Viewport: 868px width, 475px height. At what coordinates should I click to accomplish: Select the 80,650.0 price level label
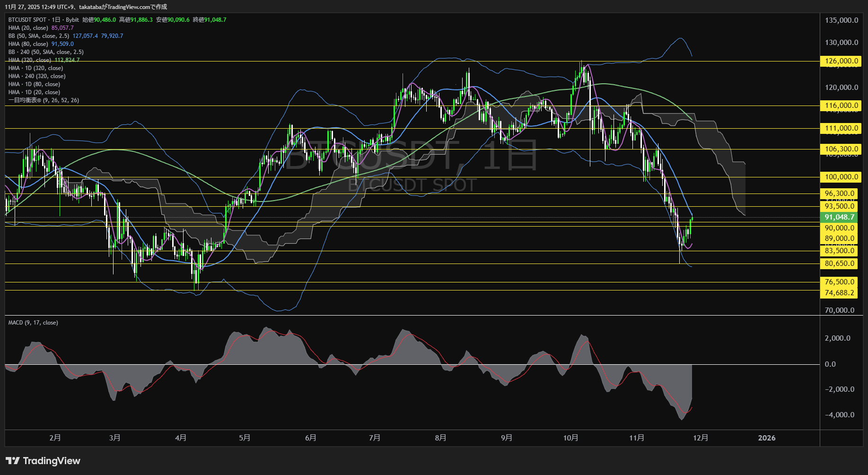[x=839, y=264]
